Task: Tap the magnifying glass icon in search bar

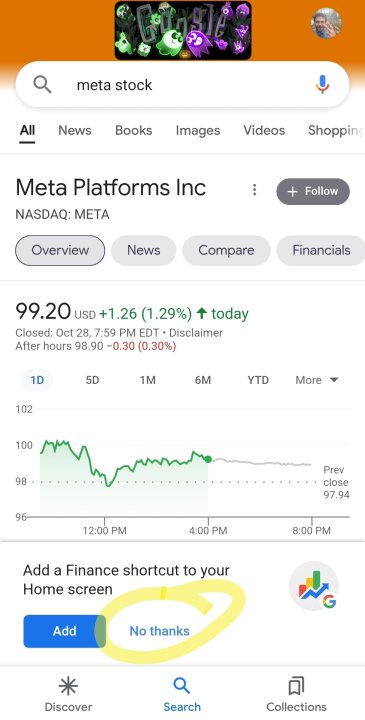Action: (42, 84)
